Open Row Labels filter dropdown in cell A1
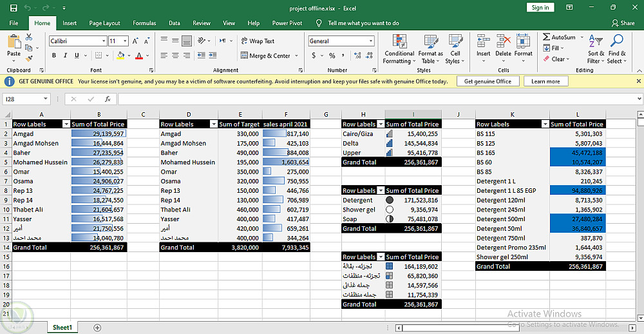The width and height of the screenshot is (644, 334). 66,124
